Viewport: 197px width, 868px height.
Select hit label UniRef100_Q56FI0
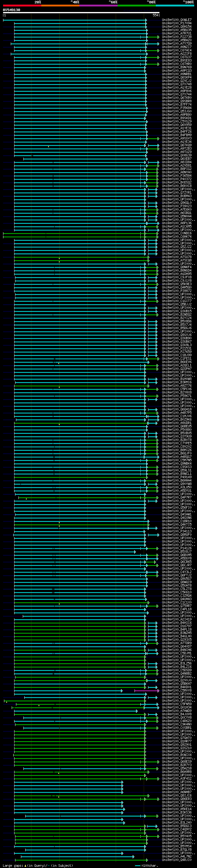point(177,507)
